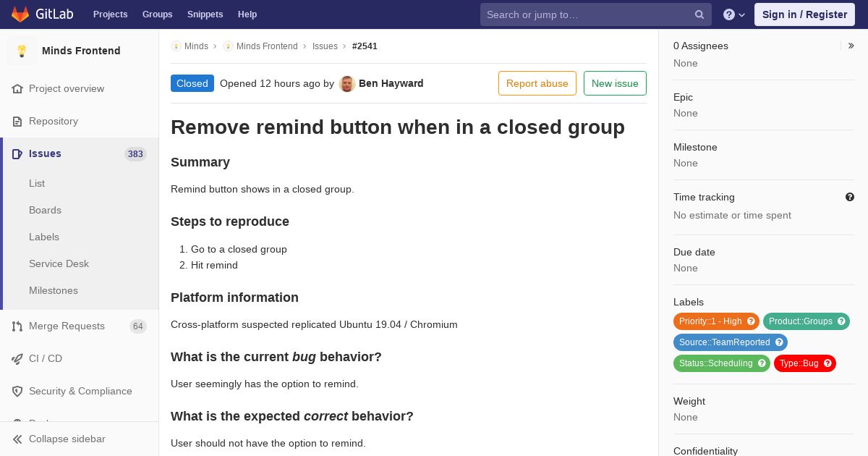This screenshot has height=456, width=868.
Task: Open the Minds breadcrumb link
Action: 196,46
